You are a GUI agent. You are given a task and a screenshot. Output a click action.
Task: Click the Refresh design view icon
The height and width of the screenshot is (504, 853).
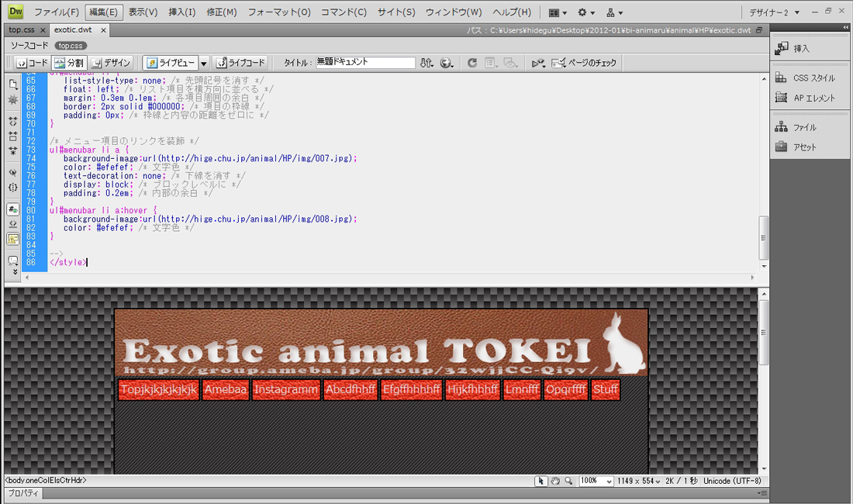pyautogui.click(x=471, y=63)
